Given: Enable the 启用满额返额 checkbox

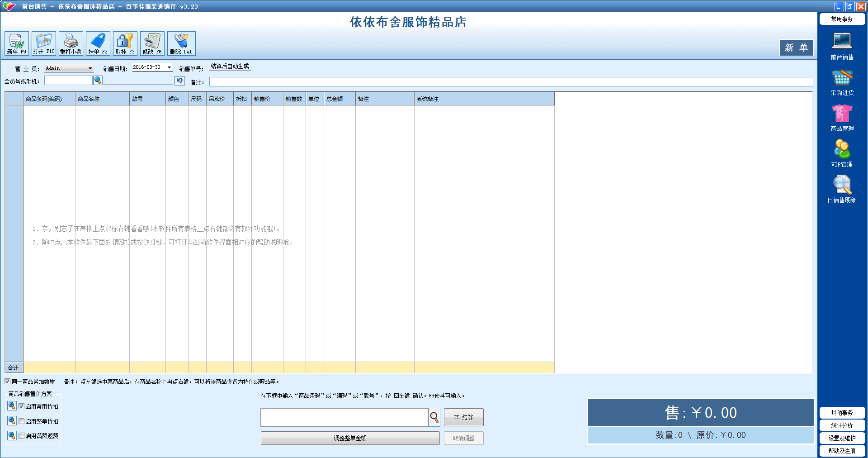Looking at the screenshot, I should (21, 436).
